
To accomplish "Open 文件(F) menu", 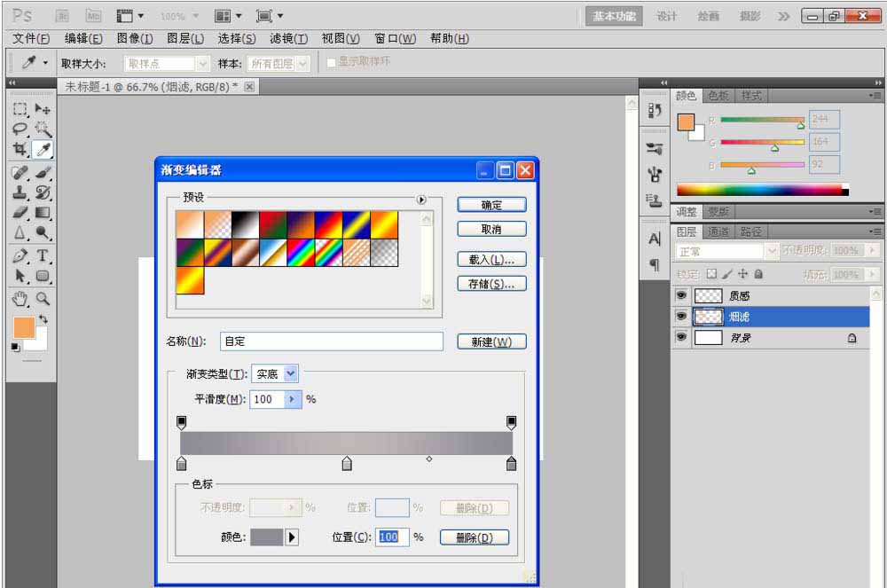I will click(31, 38).
